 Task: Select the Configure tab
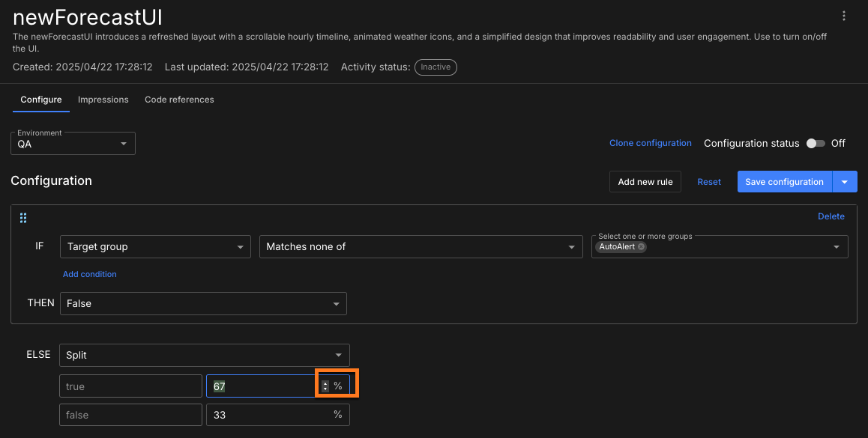click(x=41, y=100)
